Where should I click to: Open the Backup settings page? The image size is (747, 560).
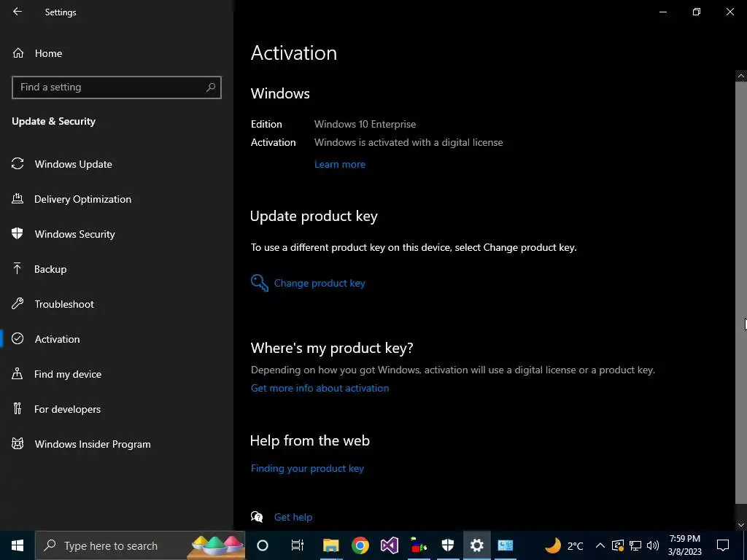[x=50, y=269]
